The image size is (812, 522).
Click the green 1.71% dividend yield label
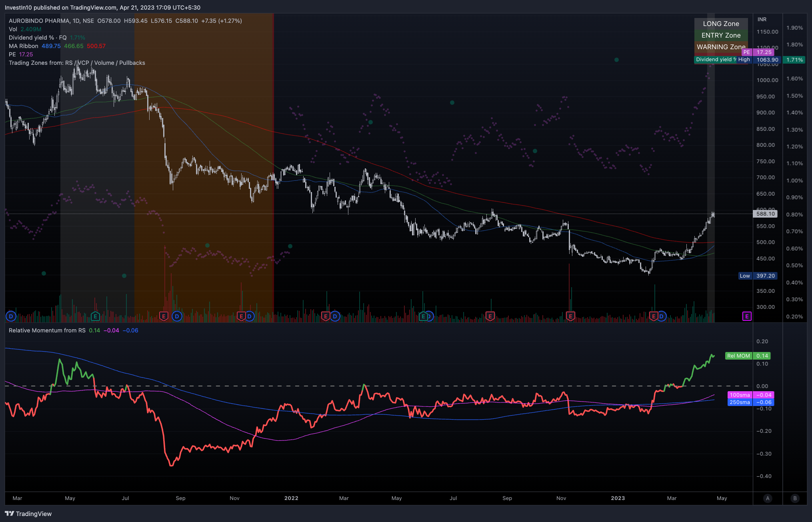794,60
